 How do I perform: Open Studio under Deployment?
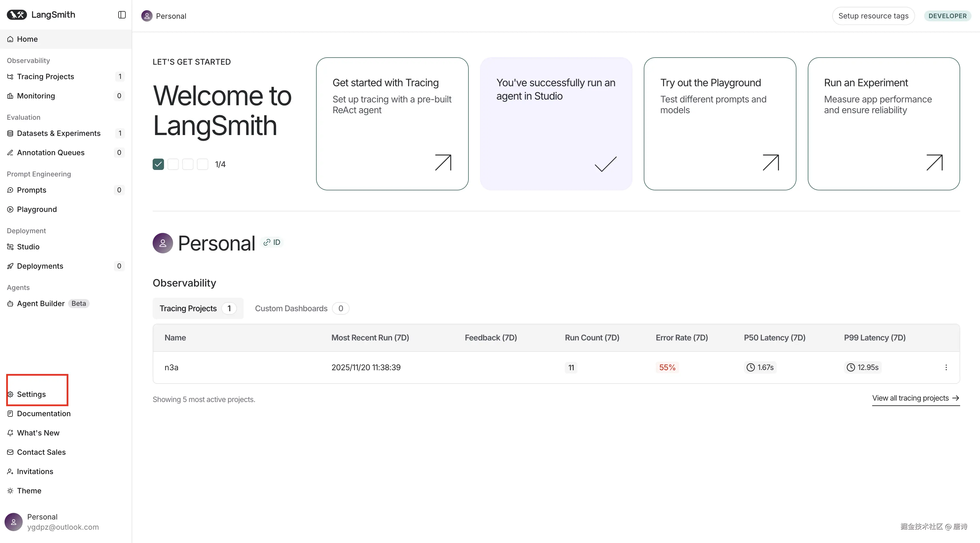coord(28,247)
